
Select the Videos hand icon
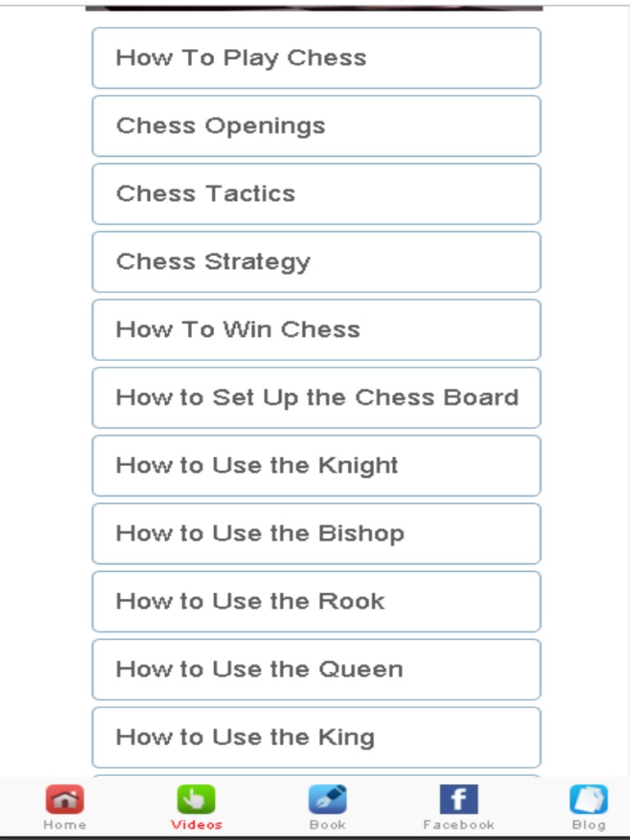click(196, 799)
